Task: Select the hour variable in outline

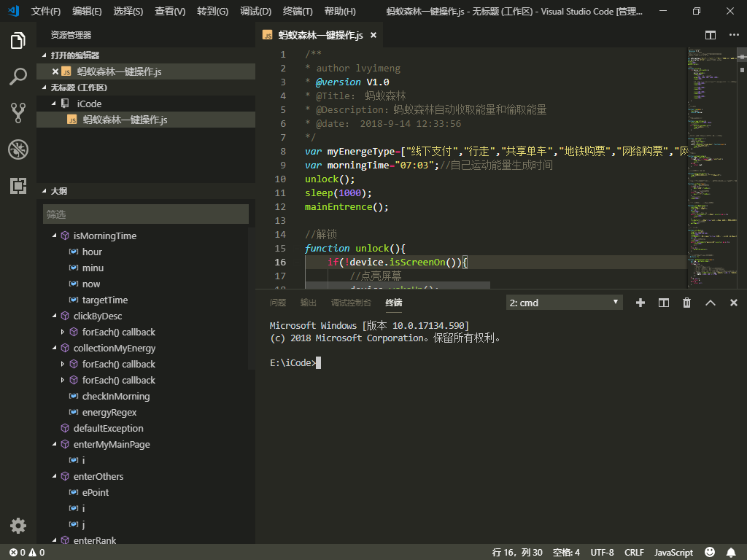Action: 92,252
